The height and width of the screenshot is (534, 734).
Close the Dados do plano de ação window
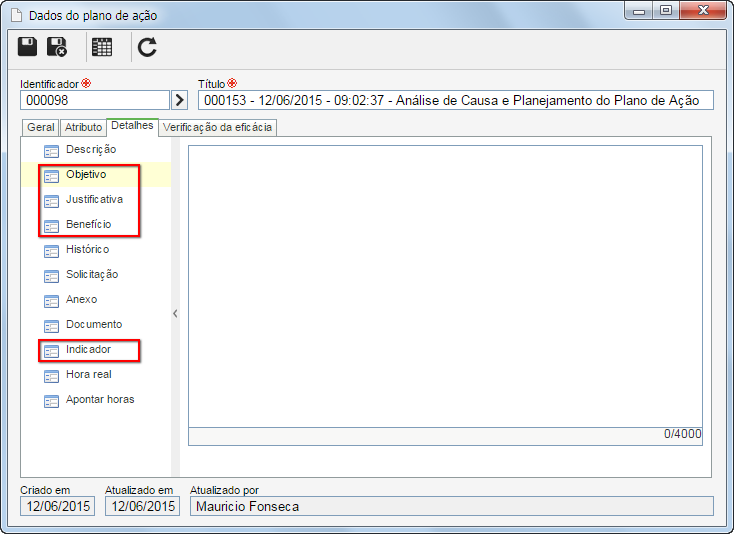click(x=703, y=10)
